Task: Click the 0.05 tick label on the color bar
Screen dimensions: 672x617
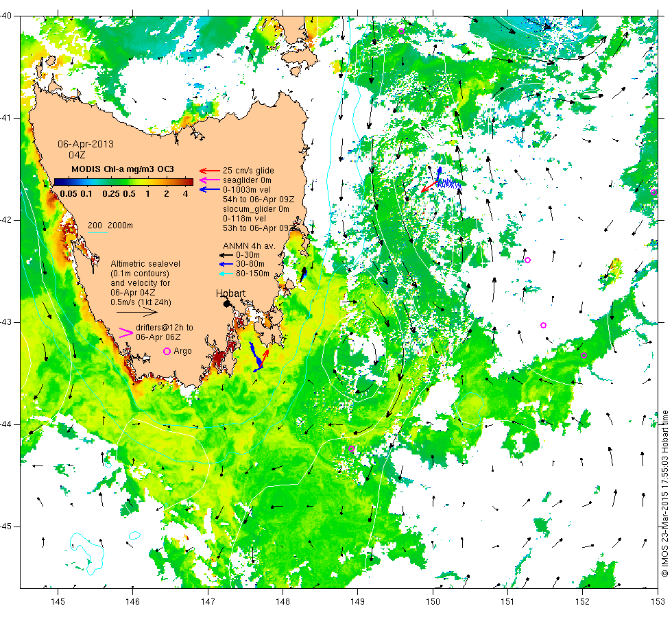Action: pyautogui.click(x=69, y=193)
